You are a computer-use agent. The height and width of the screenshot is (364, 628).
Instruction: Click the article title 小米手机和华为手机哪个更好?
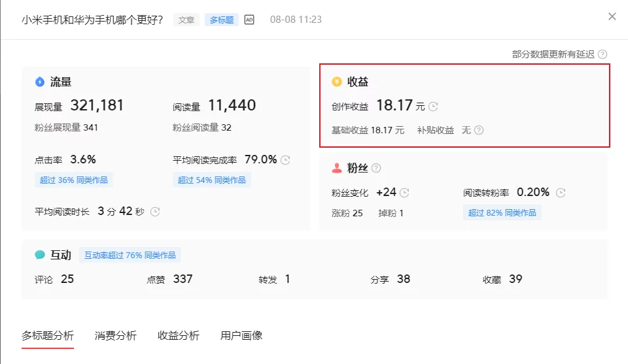click(92, 20)
